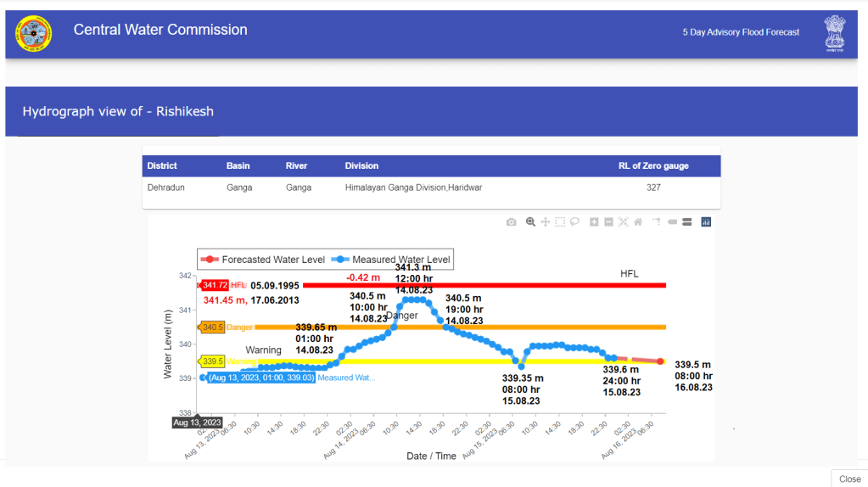Open 5 Day Advisory Flood Forecast
Image resolution: width=868 pixels, height=487 pixels.
pos(741,32)
